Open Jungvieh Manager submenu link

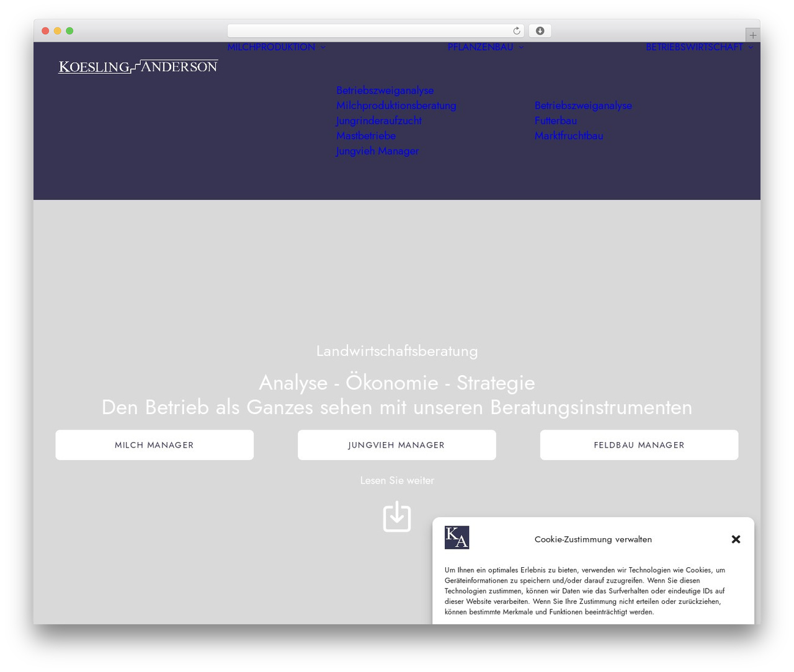point(377,151)
